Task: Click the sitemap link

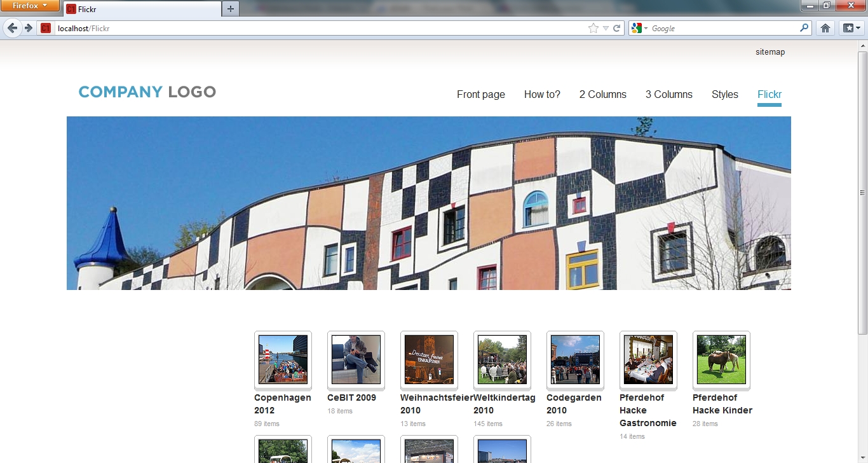Action: click(770, 52)
